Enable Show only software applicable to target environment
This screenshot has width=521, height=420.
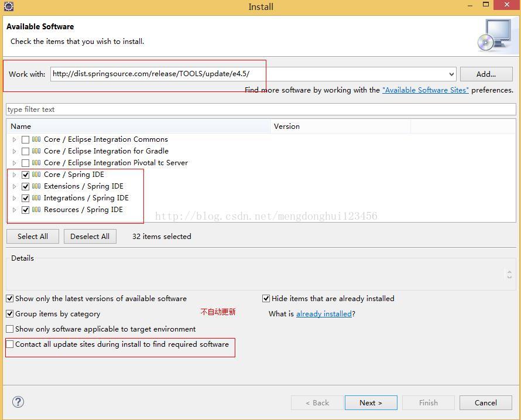click(x=10, y=329)
